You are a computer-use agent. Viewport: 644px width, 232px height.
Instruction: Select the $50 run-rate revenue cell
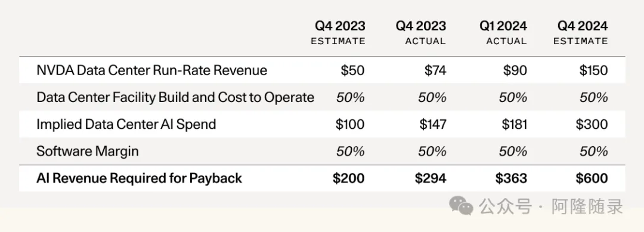pos(352,70)
